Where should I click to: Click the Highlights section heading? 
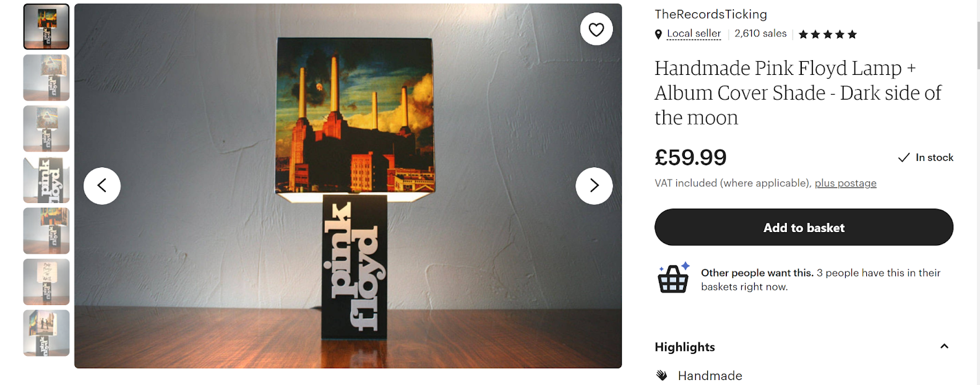(685, 347)
